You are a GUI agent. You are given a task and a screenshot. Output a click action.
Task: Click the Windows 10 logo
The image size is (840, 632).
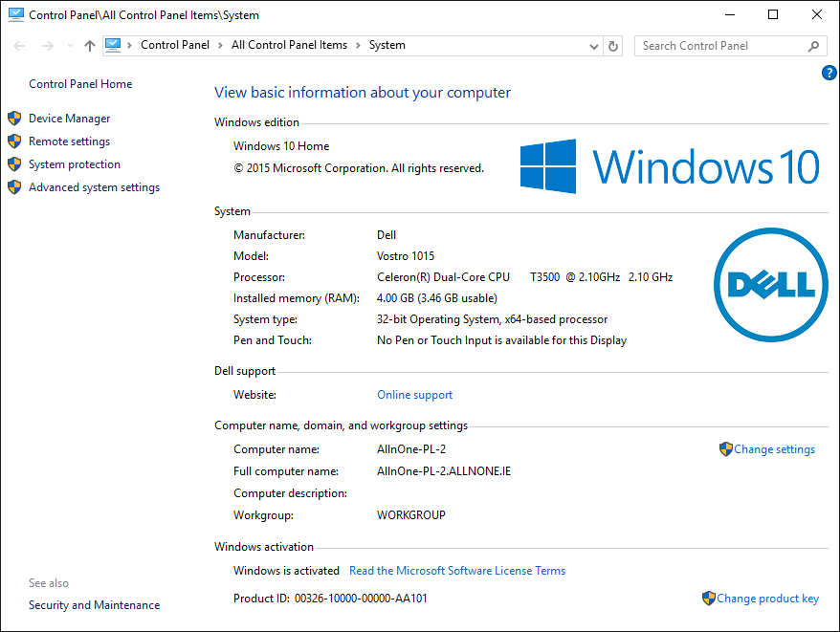[x=670, y=166]
